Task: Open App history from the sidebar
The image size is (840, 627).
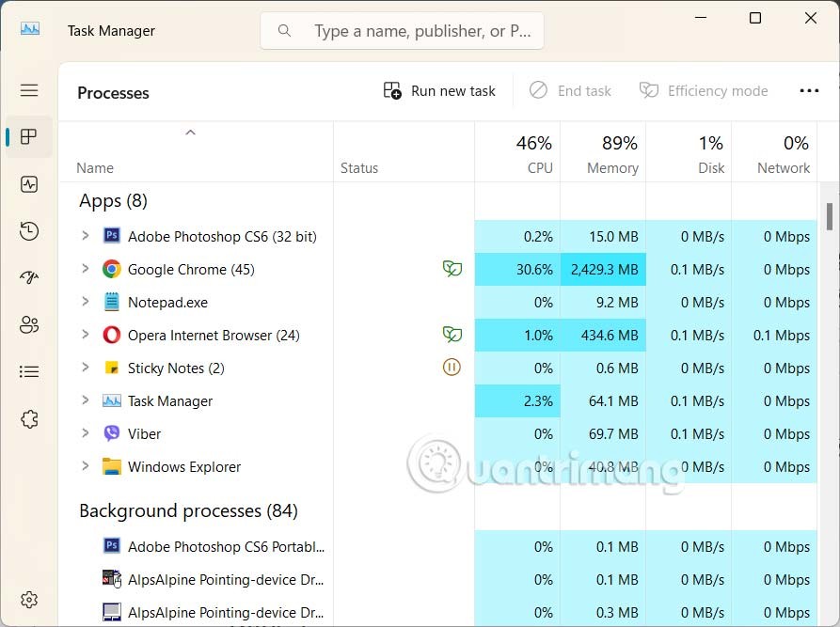Action: pyautogui.click(x=29, y=231)
